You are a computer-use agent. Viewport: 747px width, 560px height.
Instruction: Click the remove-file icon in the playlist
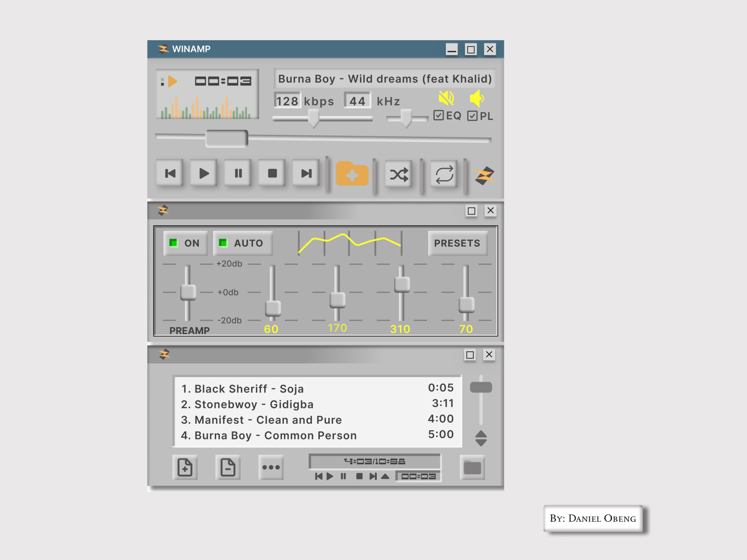228,467
